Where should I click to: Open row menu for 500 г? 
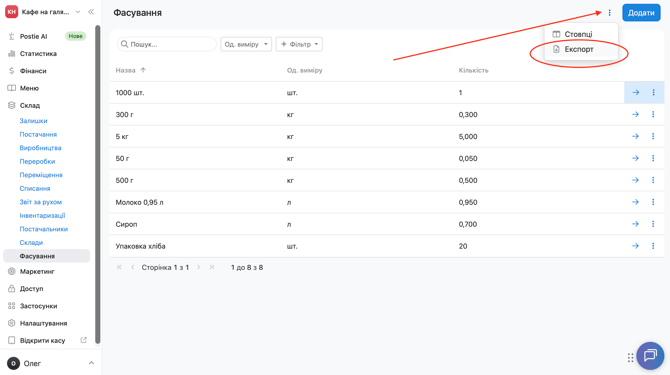653,180
